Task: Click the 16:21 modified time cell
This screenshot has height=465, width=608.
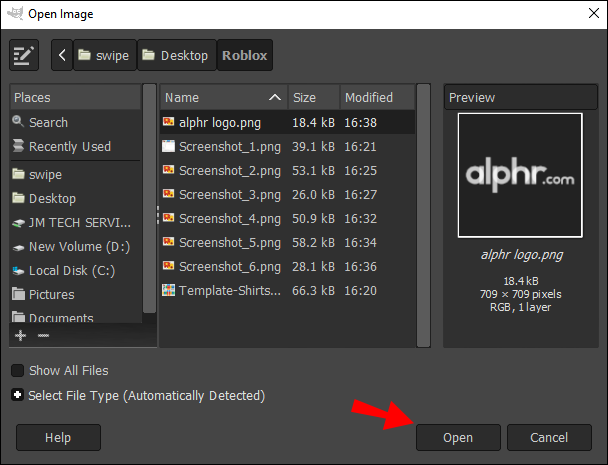Action: (x=361, y=147)
